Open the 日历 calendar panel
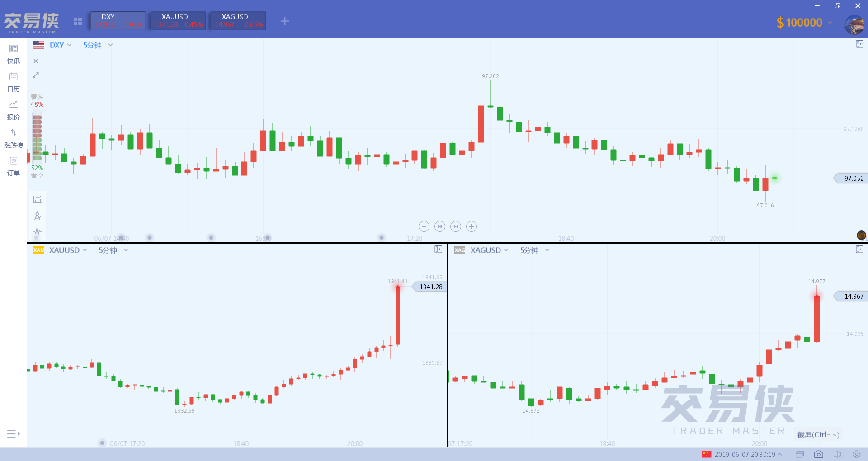 tap(14, 82)
